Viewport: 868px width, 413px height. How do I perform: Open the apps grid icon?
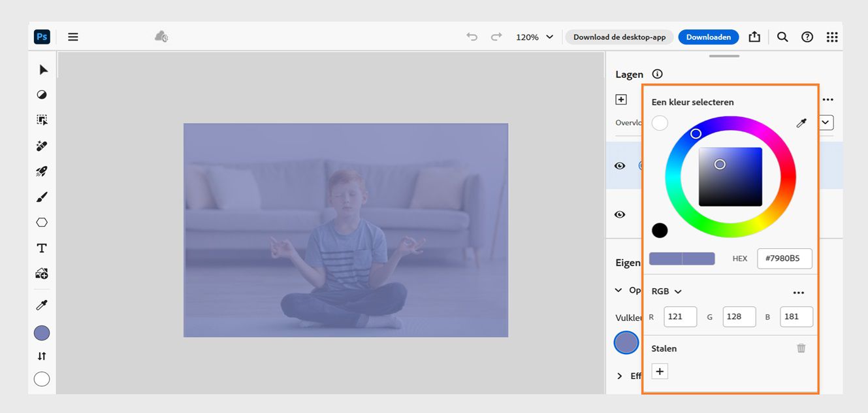pos(831,37)
